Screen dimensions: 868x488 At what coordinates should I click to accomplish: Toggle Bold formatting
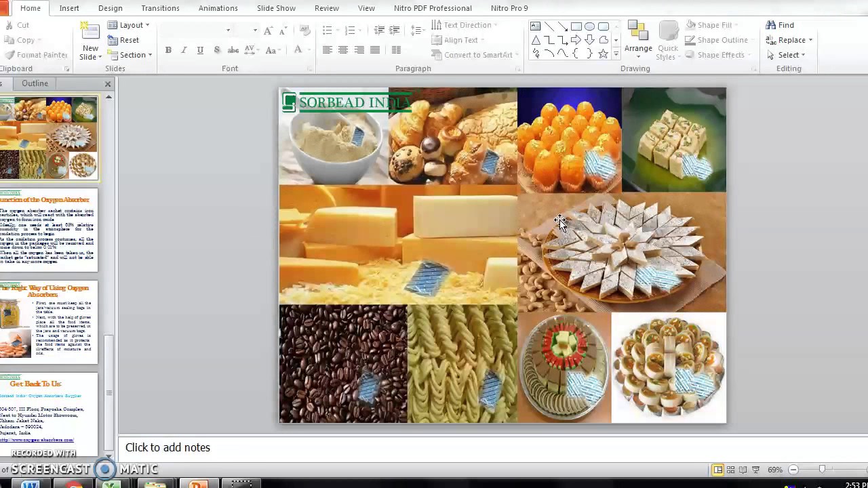point(168,50)
